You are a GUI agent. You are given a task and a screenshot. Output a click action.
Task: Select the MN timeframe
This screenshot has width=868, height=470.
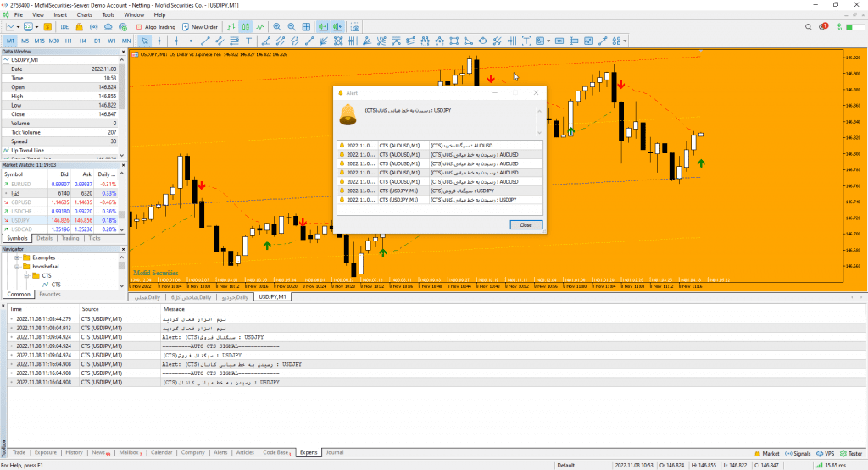click(x=126, y=41)
